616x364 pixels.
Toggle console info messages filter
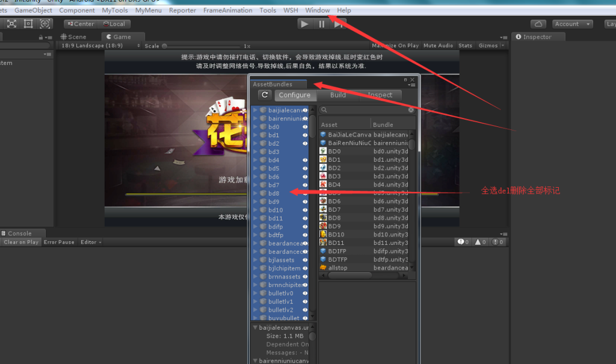(463, 242)
